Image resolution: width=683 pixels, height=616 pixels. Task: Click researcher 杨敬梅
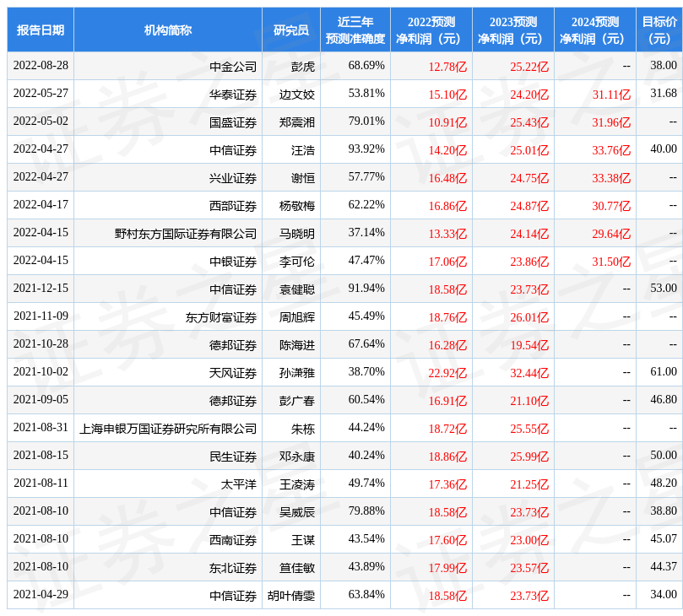[x=297, y=206]
